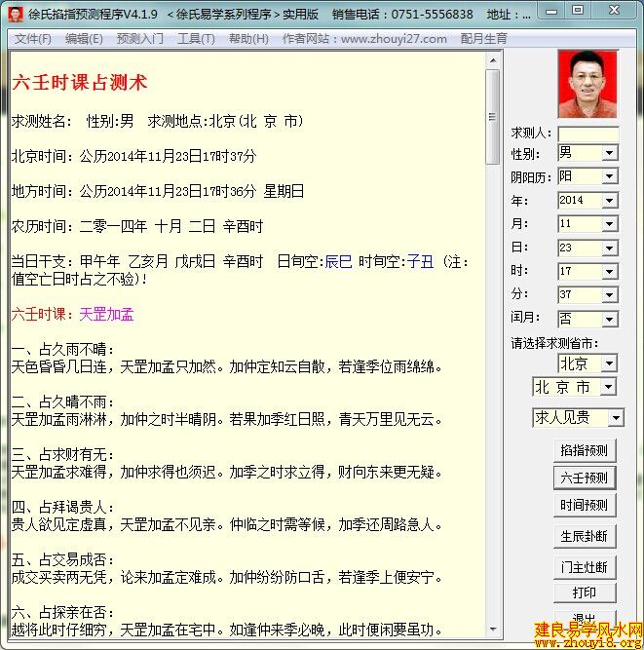This screenshot has height=650, width=644.
Task: Expand the city 北 京 市 dropdown
Action: tap(608, 387)
